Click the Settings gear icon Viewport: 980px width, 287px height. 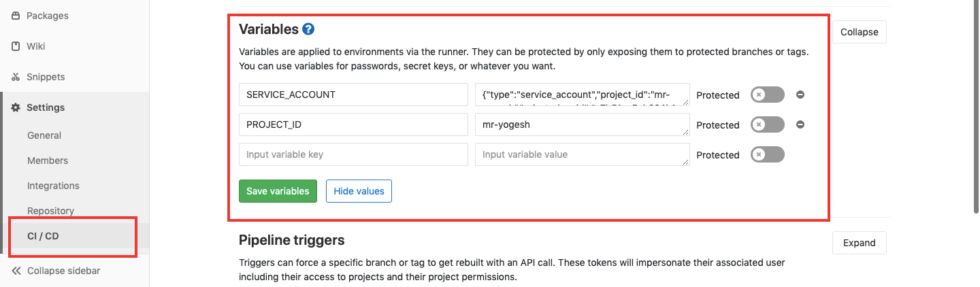click(x=16, y=107)
